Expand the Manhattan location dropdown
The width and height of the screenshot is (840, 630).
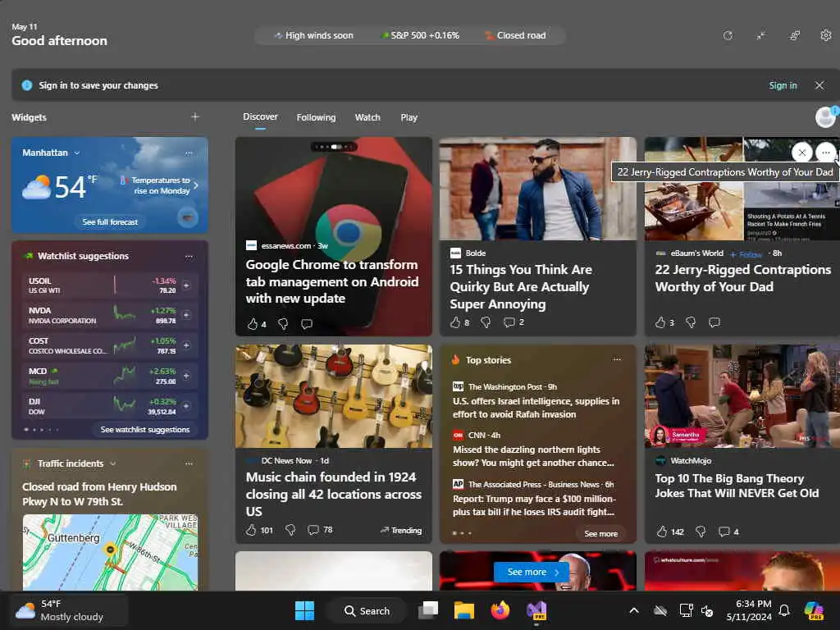tap(77, 153)
